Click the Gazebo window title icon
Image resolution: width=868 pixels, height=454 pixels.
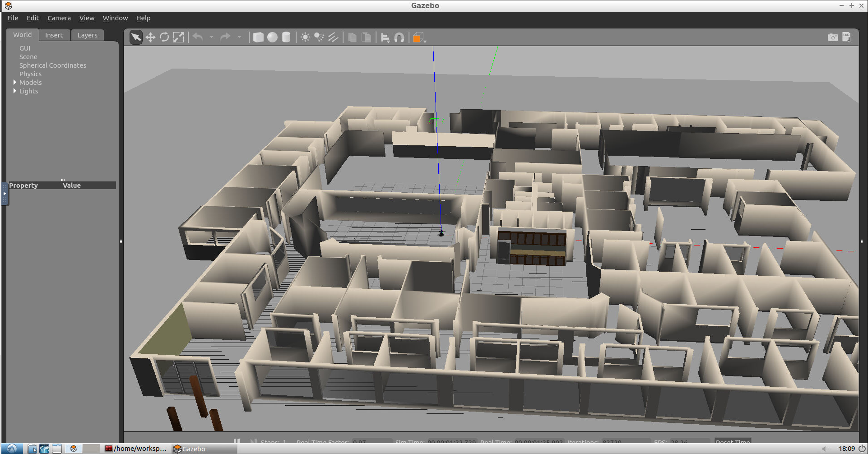pos(8,5)
